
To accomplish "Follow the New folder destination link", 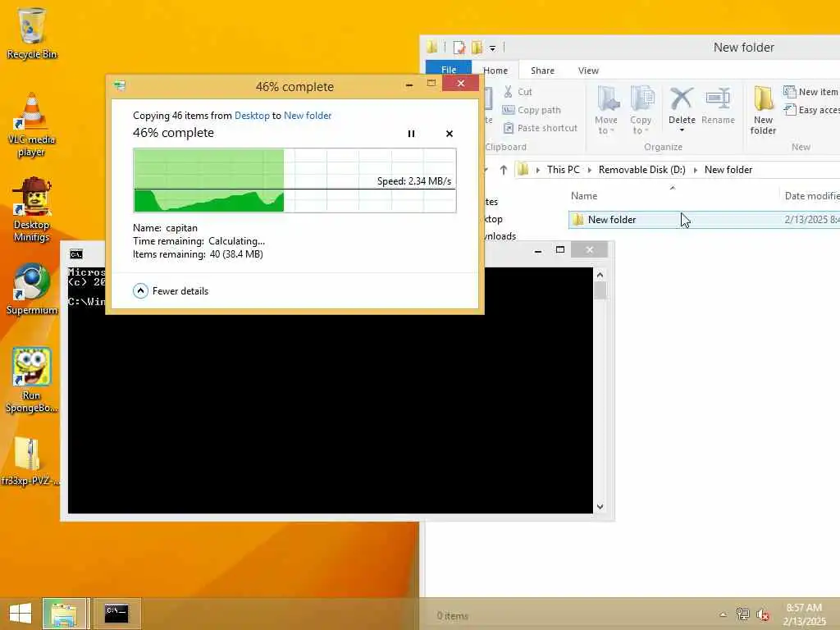I will (308, 115).
